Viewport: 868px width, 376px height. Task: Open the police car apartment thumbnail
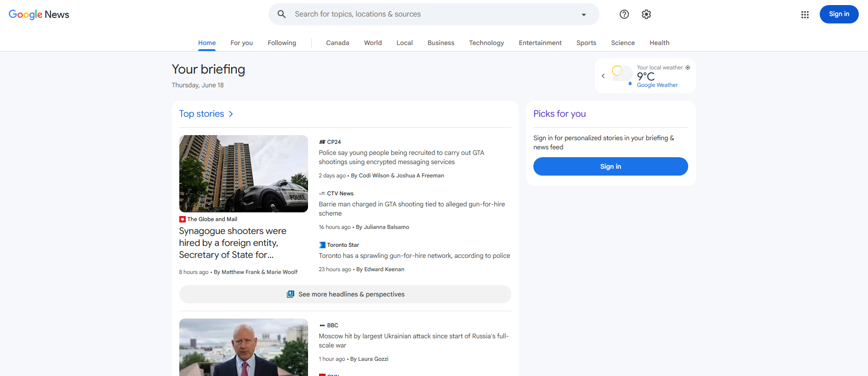243,174
